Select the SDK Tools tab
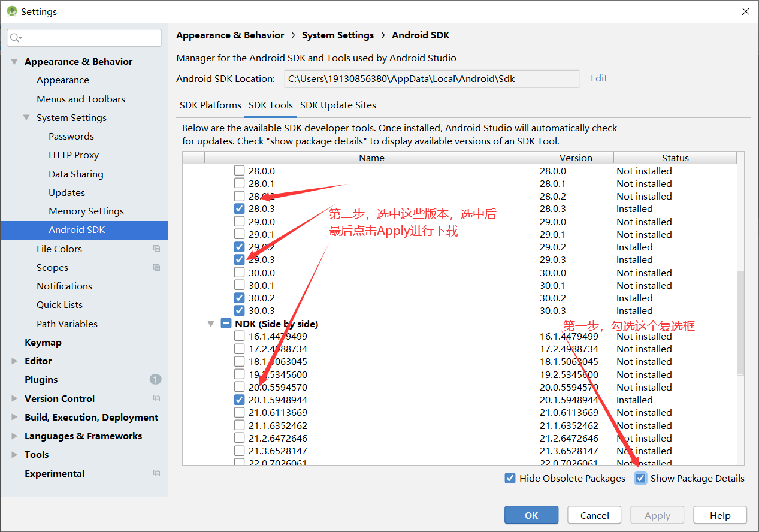This screenshot has width=759, height=532. click(x=271, y=105)
